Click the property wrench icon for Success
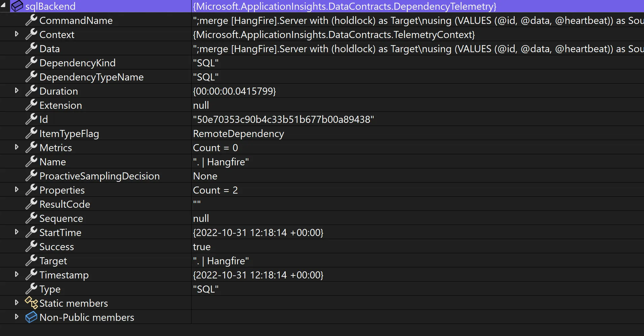Image resolution: width=644 pixels, height=336 pixels. coord(31,246)
